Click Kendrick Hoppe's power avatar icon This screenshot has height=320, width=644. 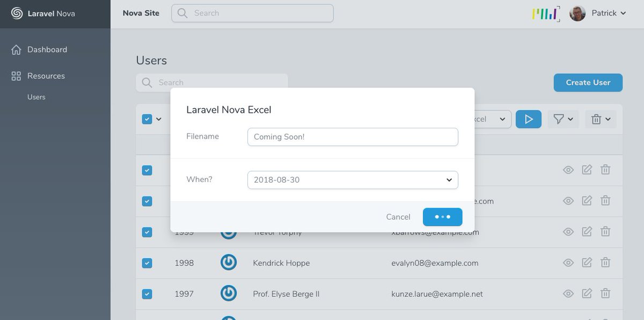point(229,263)
